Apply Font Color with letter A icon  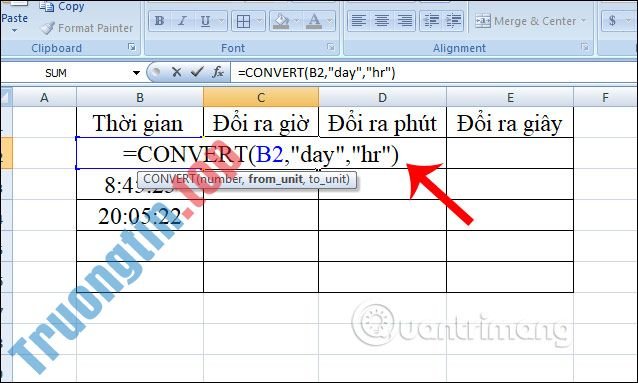(313, 21)
